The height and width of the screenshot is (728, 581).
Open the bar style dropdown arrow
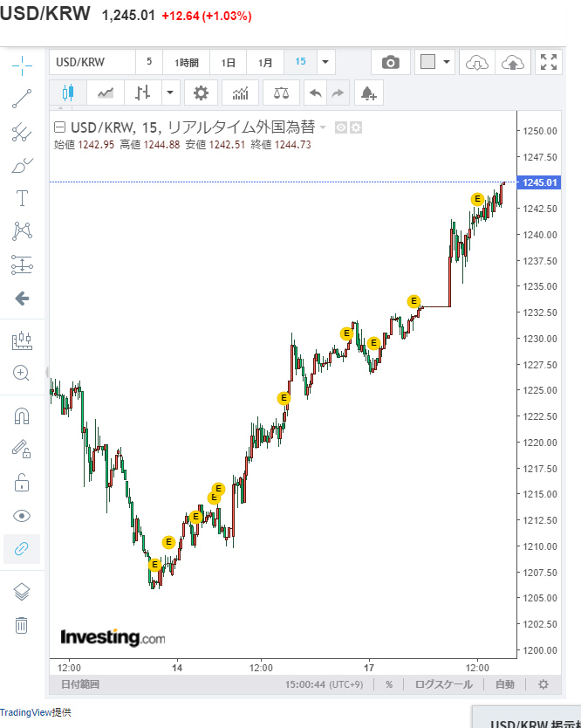(x=170, y=93)
